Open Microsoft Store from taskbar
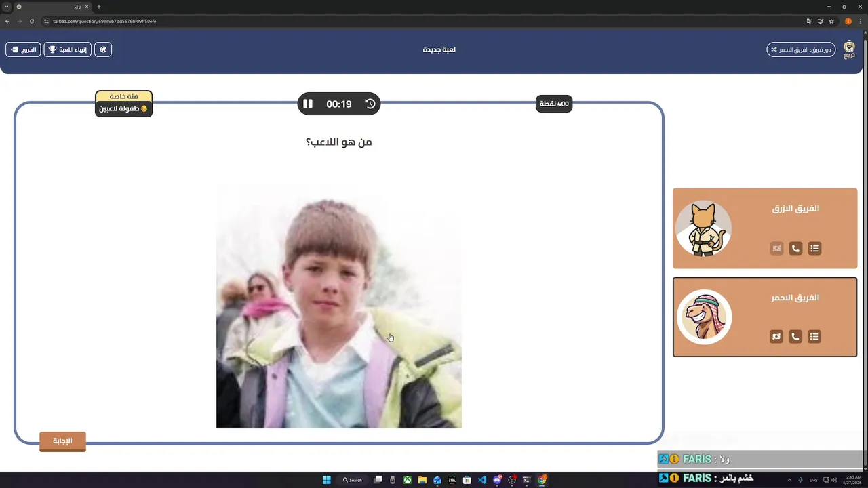The image size is (868, 488). pyautogui.click(x=467, y=480)
